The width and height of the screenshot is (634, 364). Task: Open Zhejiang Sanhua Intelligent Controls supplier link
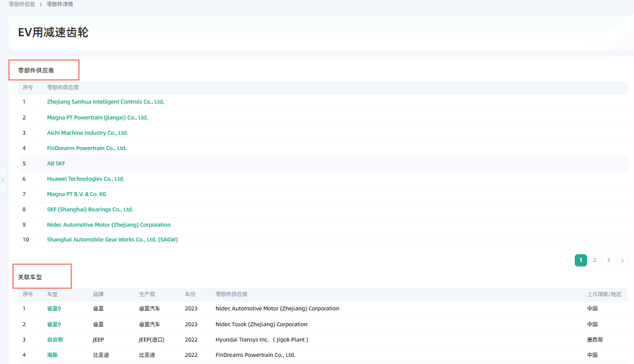pos(106,102)
